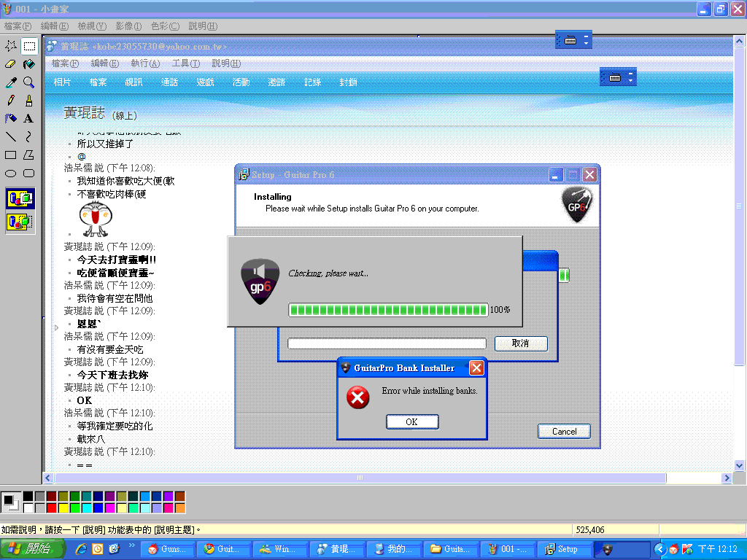Launch Internet Explorer from the quick launch
The image size is (747, 560).
(82, 549)
